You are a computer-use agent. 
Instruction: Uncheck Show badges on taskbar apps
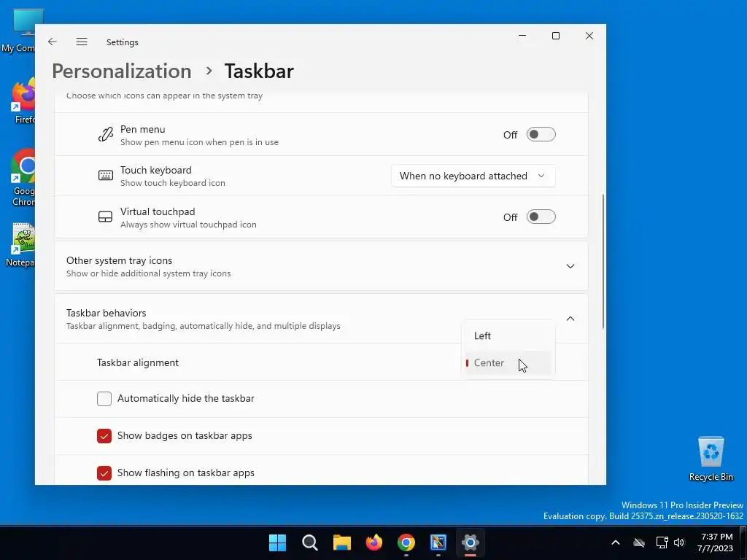tap(104, 436)
